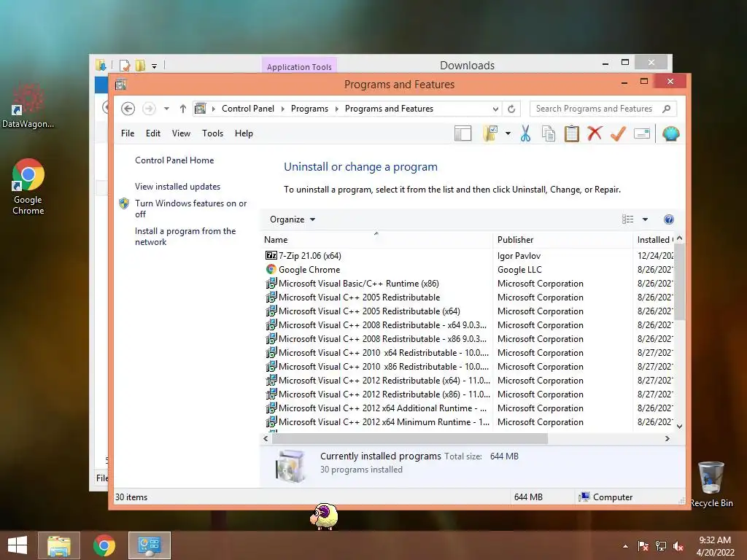
Task: Open the Organize dropdown
Action: pos(292,219)
